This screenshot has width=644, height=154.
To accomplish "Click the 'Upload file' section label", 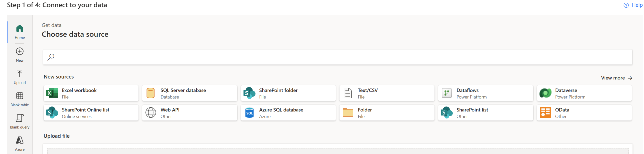I will click(57, 136).
